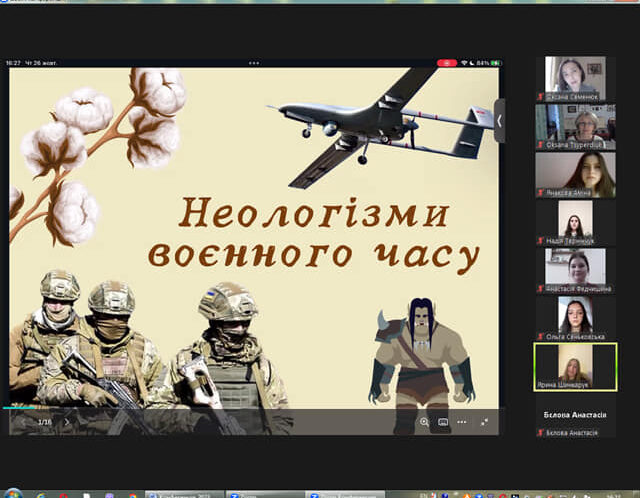Click the zoom magnifier icon on slide toolbar
641x498 pixels.
point(424,422)
